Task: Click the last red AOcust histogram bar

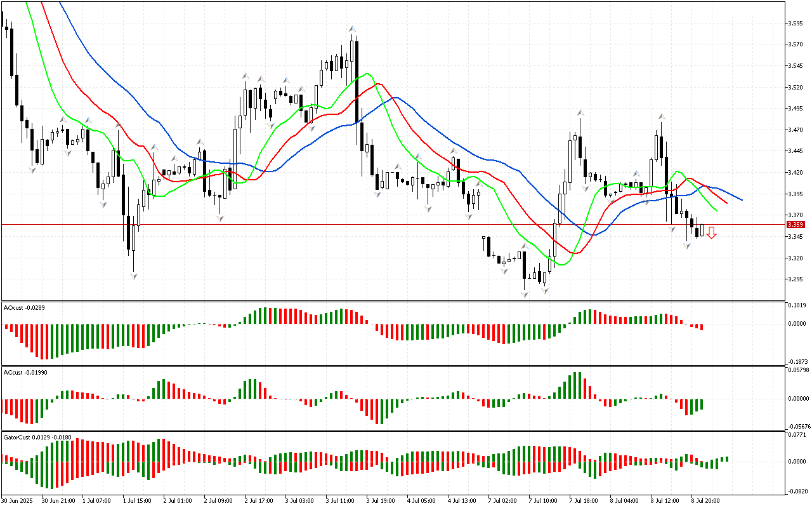Action: [702, 327]
